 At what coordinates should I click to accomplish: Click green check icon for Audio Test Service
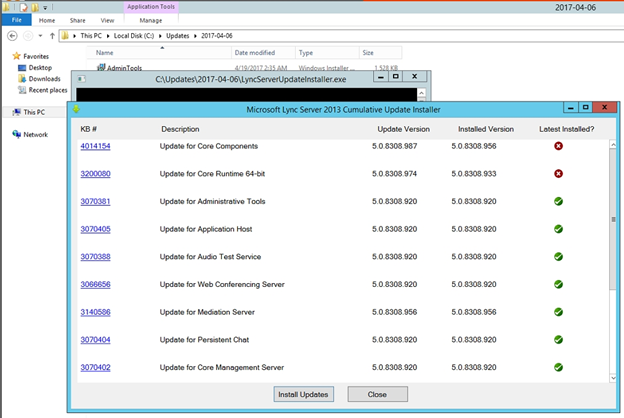(x=558, y=257)
